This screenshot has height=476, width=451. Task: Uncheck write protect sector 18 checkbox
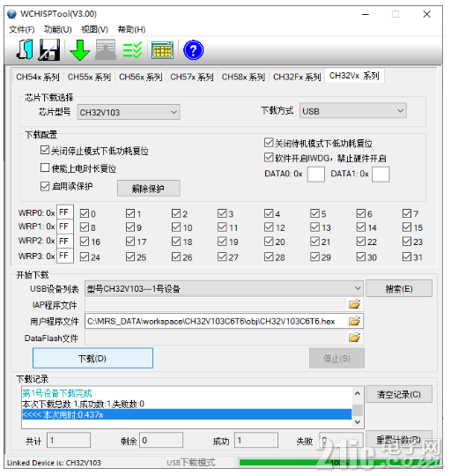click(176, 242)
